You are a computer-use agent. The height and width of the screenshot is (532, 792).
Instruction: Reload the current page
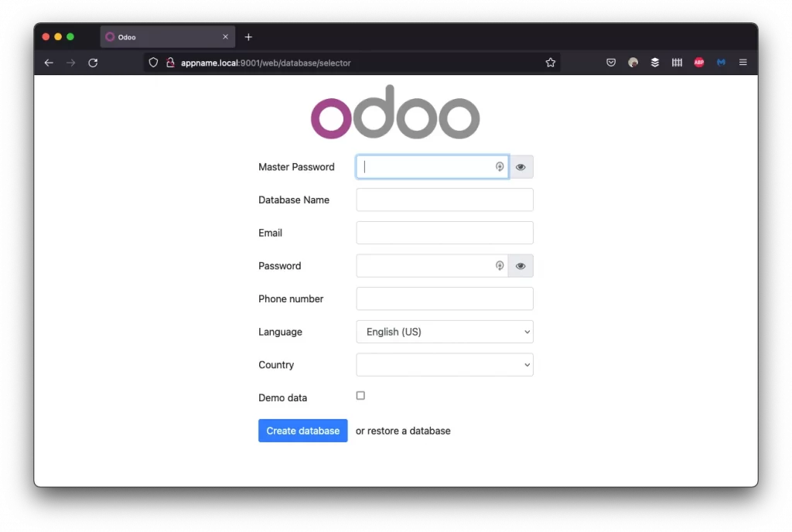[x=93, y=63]
